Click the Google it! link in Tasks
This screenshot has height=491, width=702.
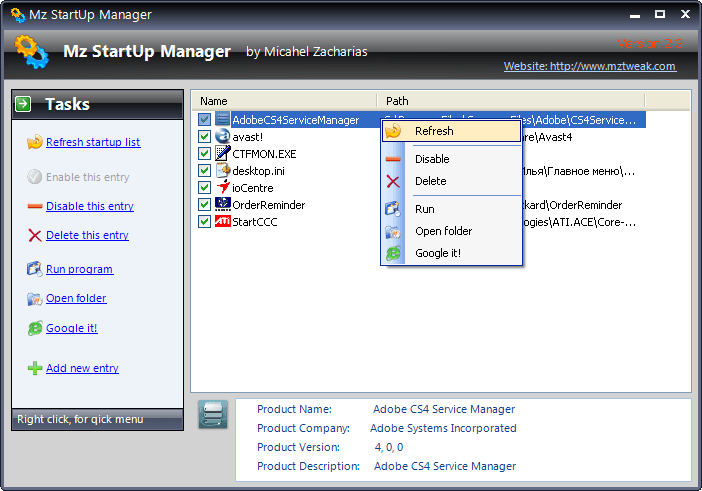[x=72, y=328]
